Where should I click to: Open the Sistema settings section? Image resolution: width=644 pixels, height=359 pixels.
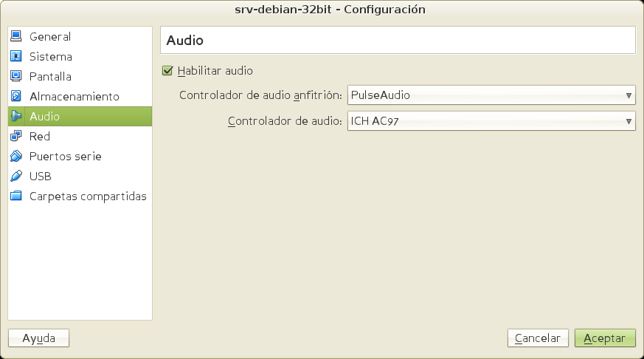click(51, 56)
